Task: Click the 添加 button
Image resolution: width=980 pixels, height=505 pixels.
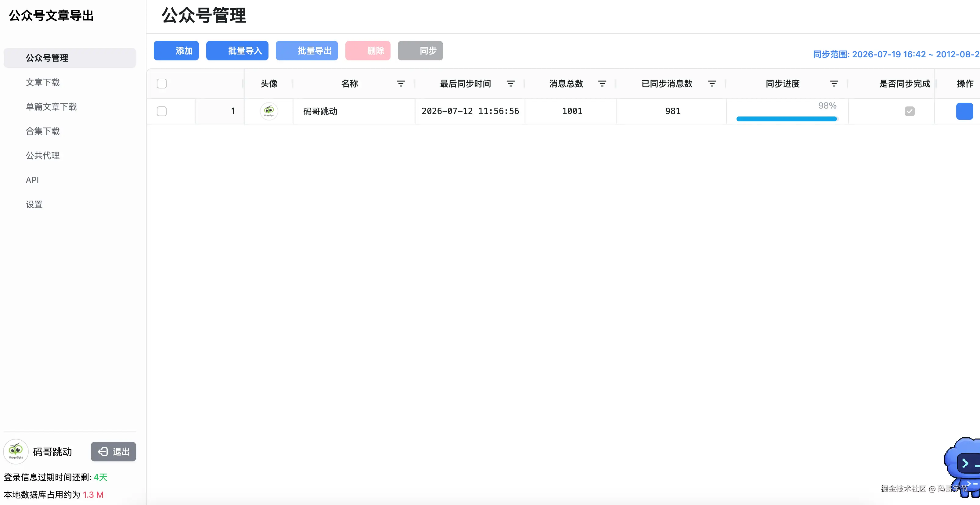Action: tap(176, 51)
